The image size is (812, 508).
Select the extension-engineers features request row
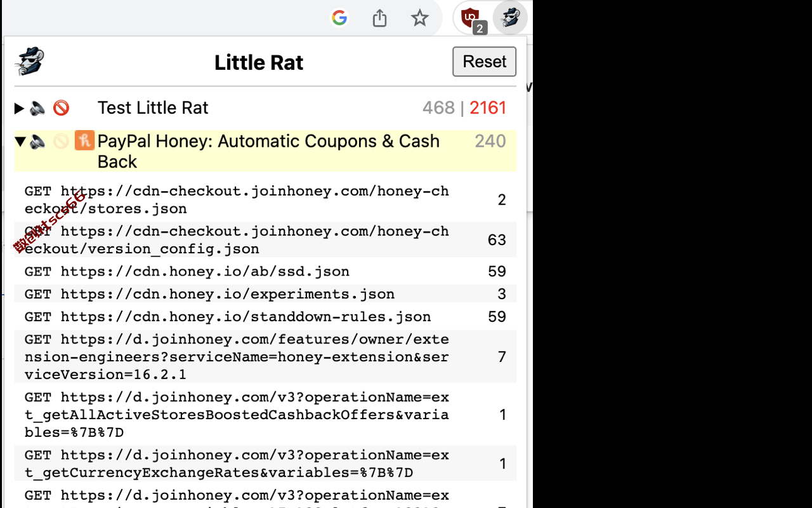tap(265, 357)
